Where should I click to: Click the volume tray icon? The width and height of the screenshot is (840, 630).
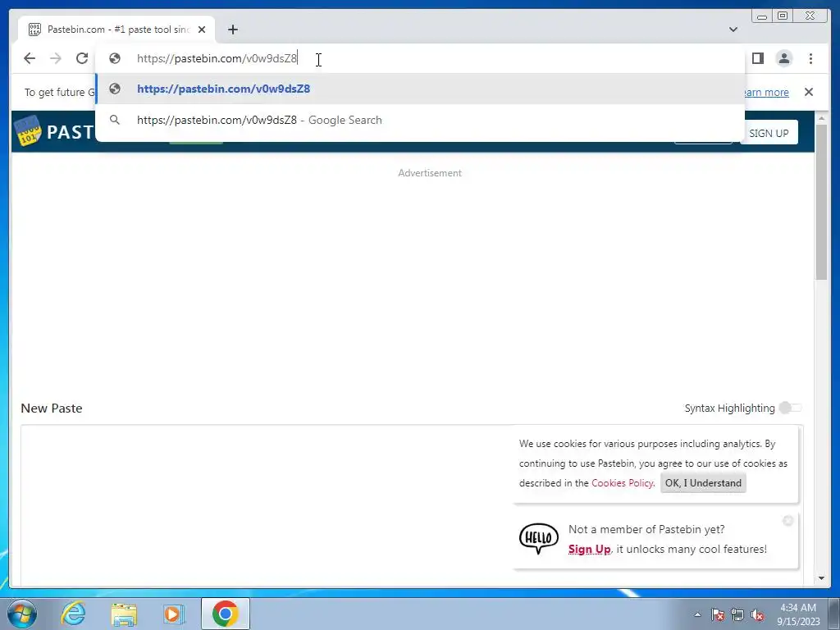click(757, 614)
